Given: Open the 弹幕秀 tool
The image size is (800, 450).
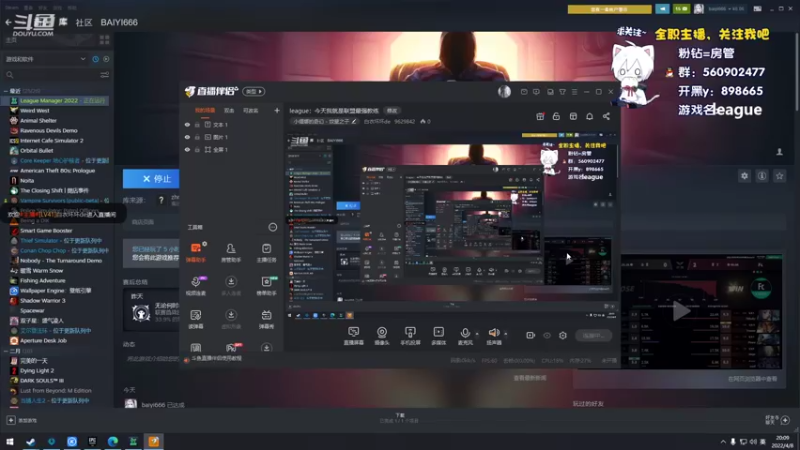Looking at the screenshot, I should (266, 319).
